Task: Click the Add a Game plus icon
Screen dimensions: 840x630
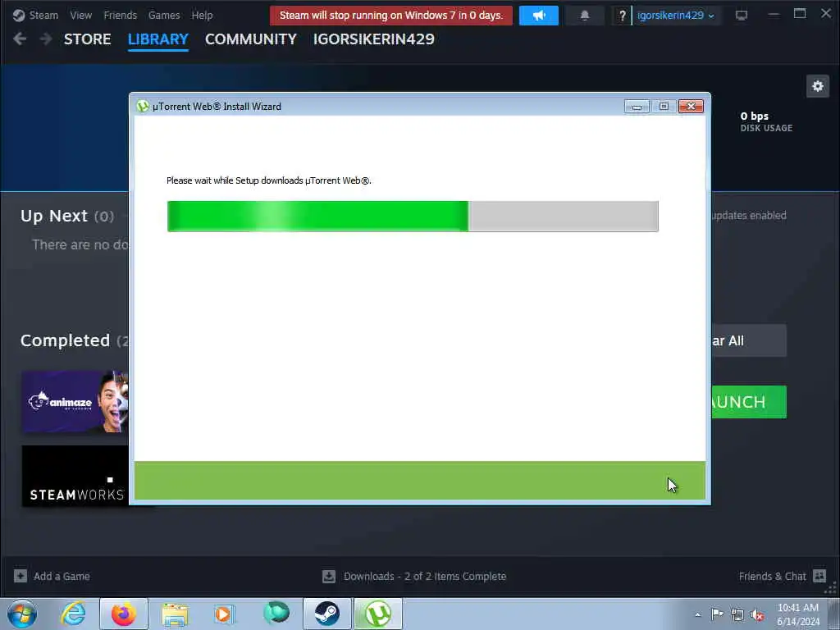Action: [x=21, y=576]
